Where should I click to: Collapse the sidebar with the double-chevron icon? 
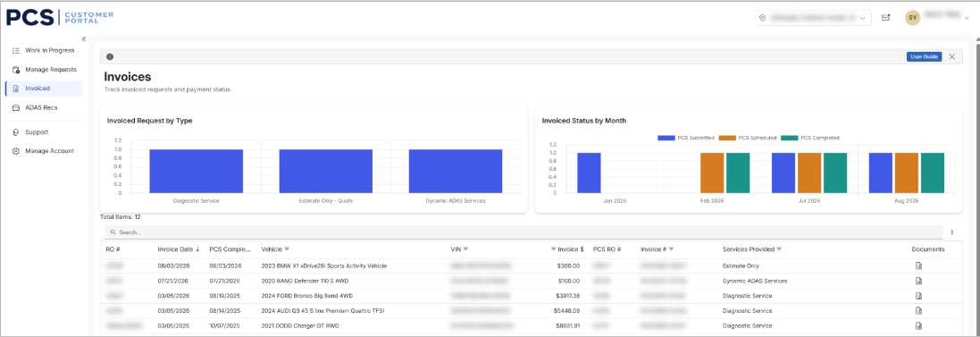tap(84, 38)
